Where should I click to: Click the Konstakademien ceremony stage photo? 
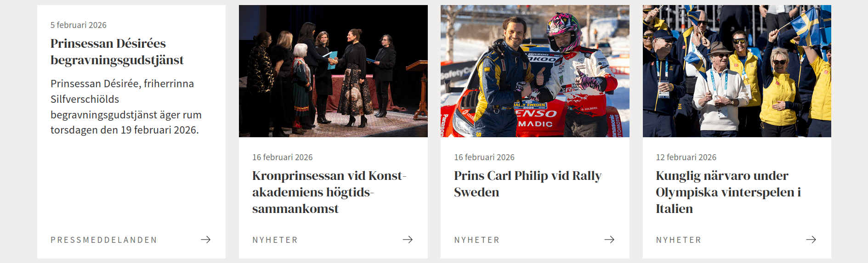[x=333, y=71]
